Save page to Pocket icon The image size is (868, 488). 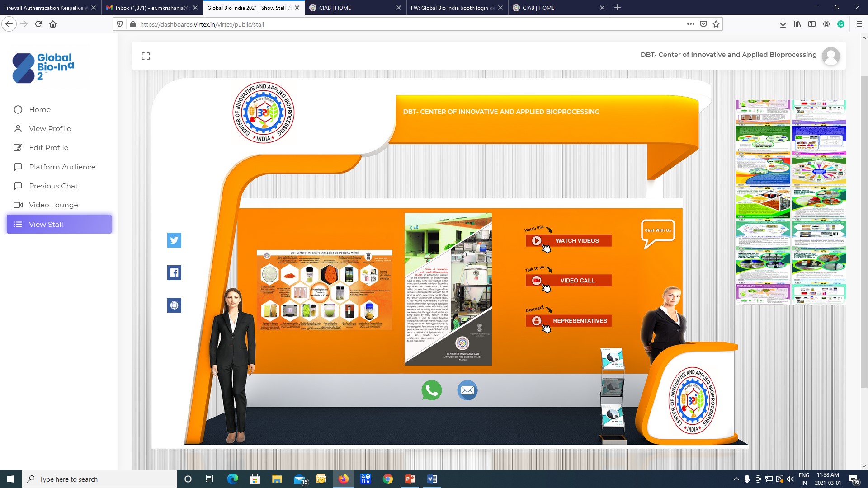(x=703, y=24)
